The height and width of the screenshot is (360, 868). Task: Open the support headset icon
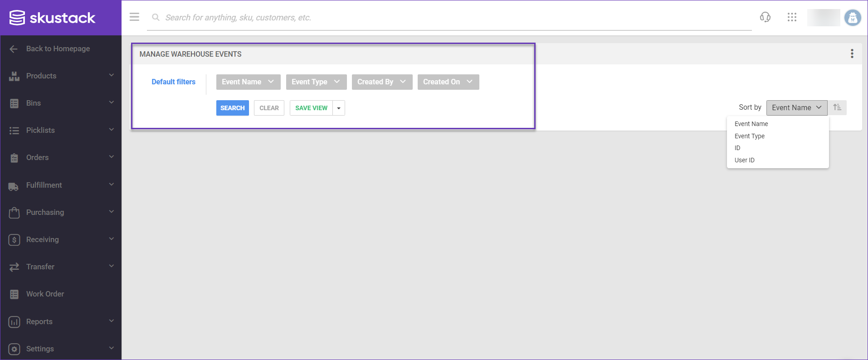(765, 17)
